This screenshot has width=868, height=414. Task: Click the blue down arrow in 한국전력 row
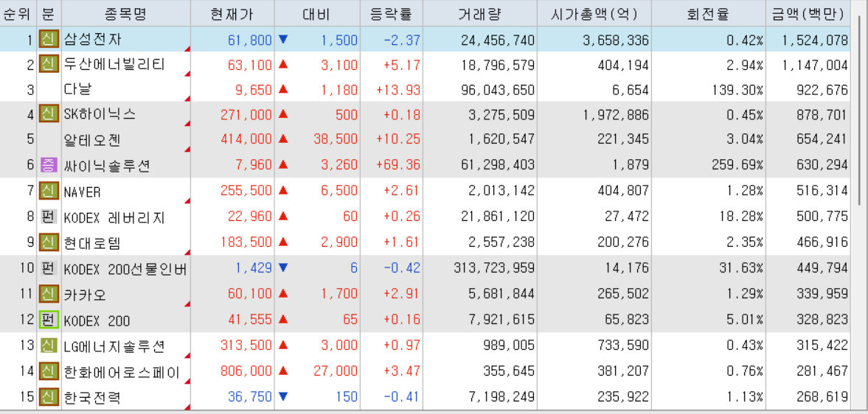[x=283, y=397]
